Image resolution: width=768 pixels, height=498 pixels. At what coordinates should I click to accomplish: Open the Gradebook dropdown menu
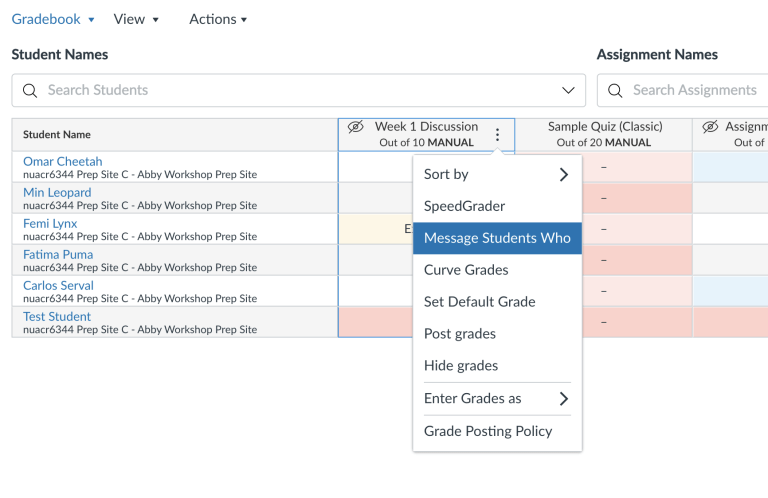[x=53, y=19]
